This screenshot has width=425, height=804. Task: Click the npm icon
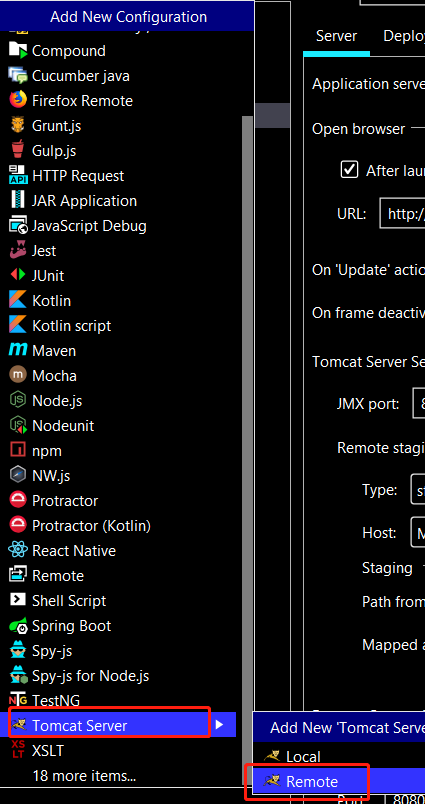(18, 451)
